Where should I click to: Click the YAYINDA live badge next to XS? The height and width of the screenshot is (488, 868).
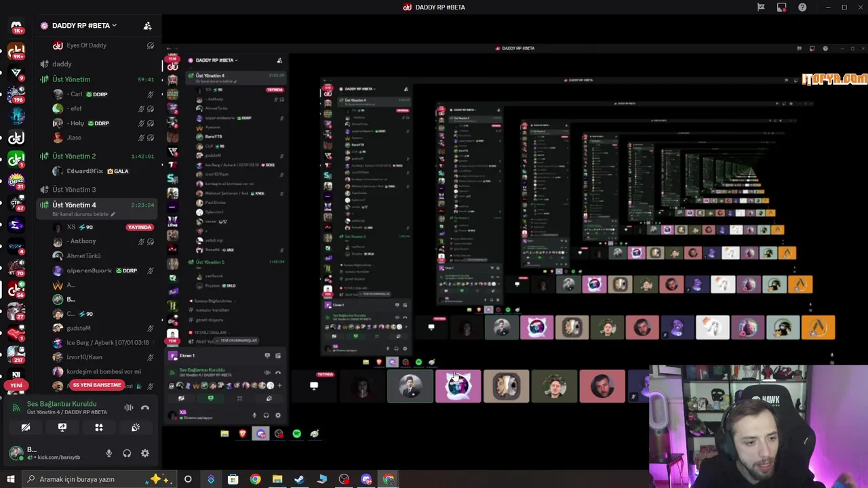140,227
